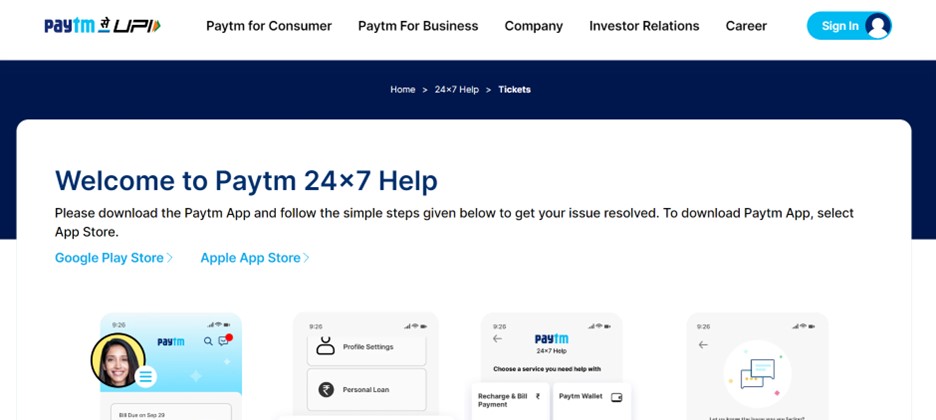Image resolution: width=936 pixels, height=420 pixels.
Task: Click back arrow in fourth phone mockup
Action: point(703,344)
